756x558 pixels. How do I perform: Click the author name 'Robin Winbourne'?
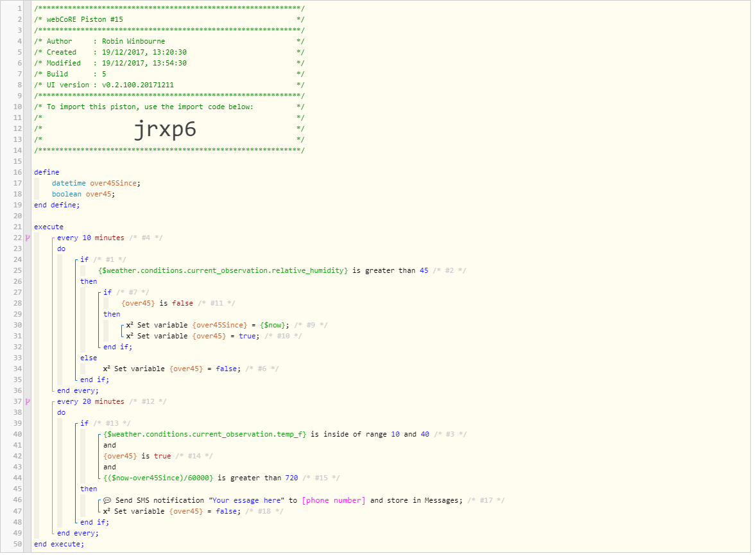tap(133, 41)
